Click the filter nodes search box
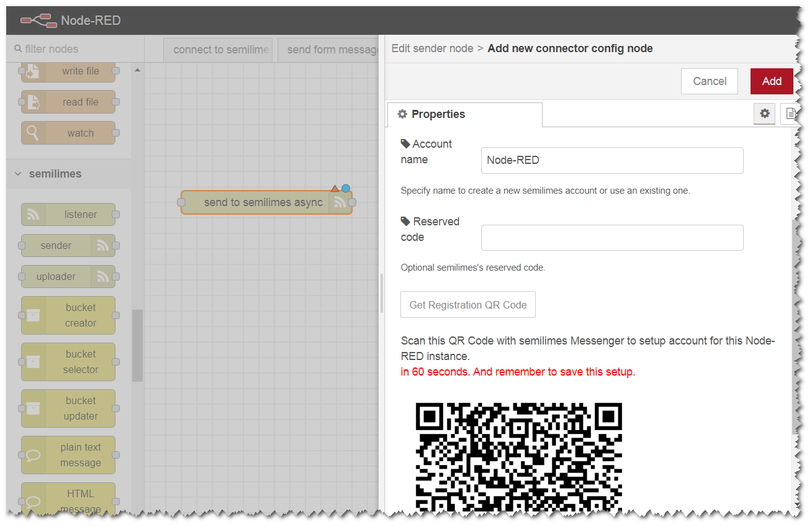The width and height of the screenshot is (812, 527). point(75,49)
